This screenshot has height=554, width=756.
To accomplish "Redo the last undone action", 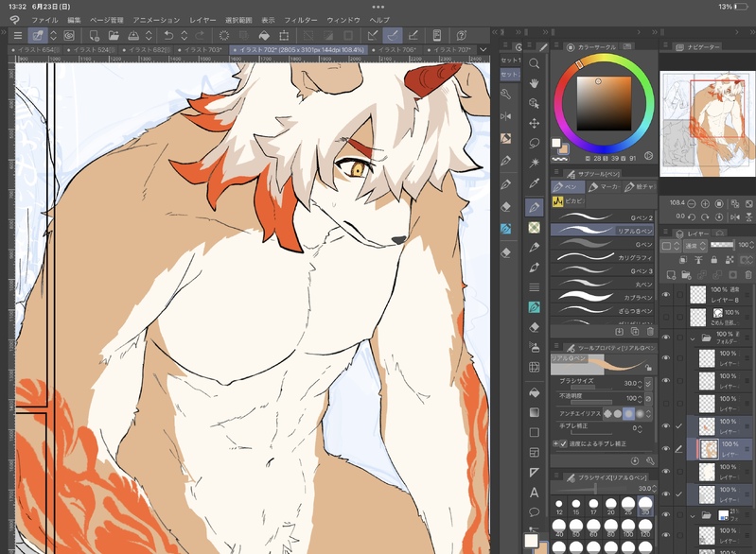I will click(200, 36).
